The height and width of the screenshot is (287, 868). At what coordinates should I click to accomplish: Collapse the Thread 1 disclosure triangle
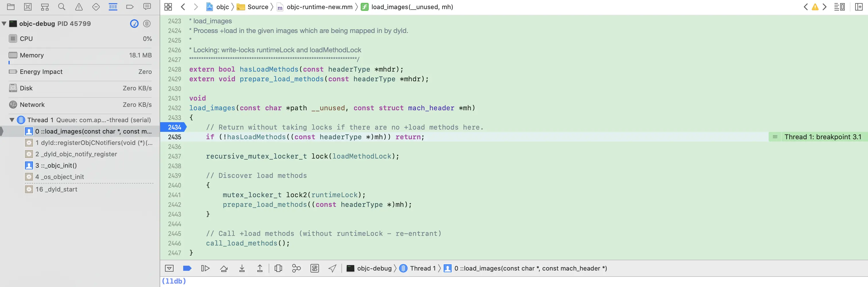click(x=12, y=120)
